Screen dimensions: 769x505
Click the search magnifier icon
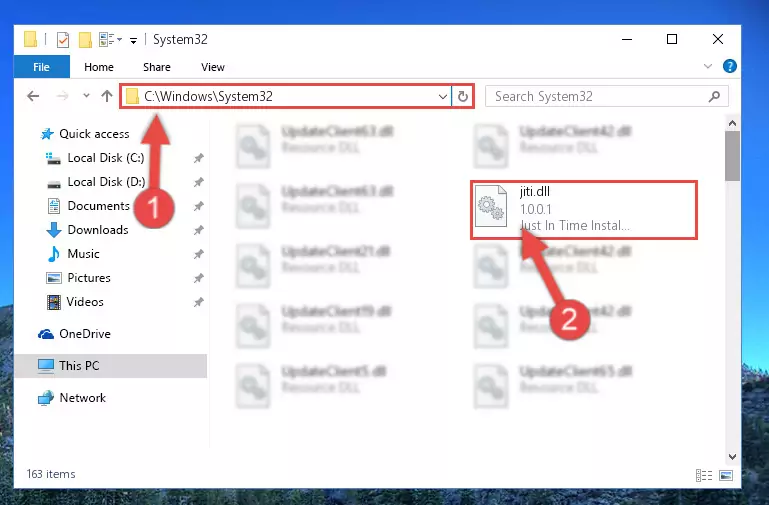[715, 97]
